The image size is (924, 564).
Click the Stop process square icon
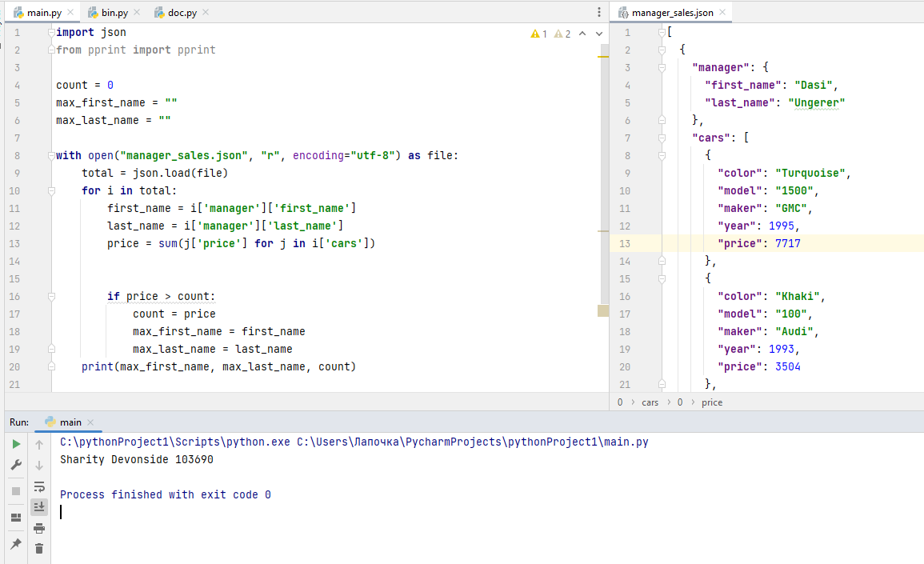(x=16, y=490)
